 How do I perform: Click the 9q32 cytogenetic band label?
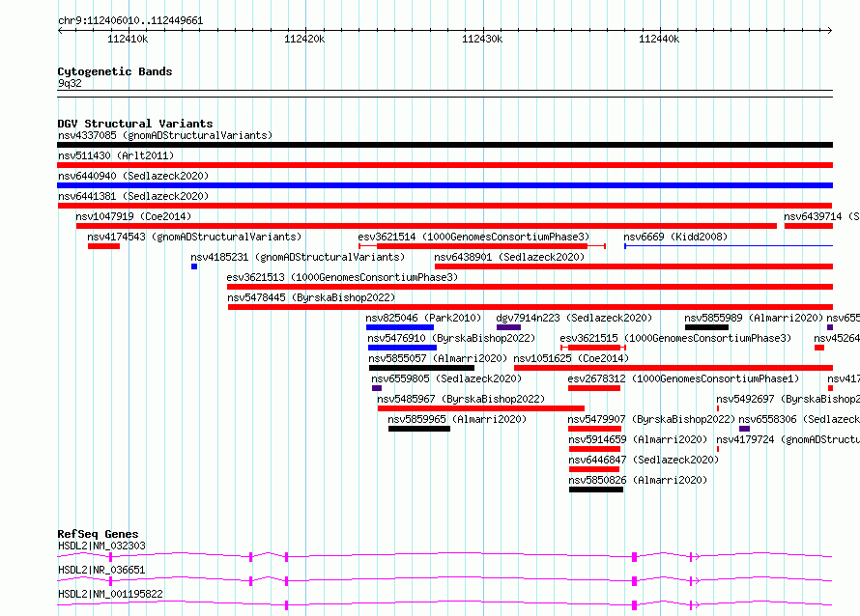(70, 83)
